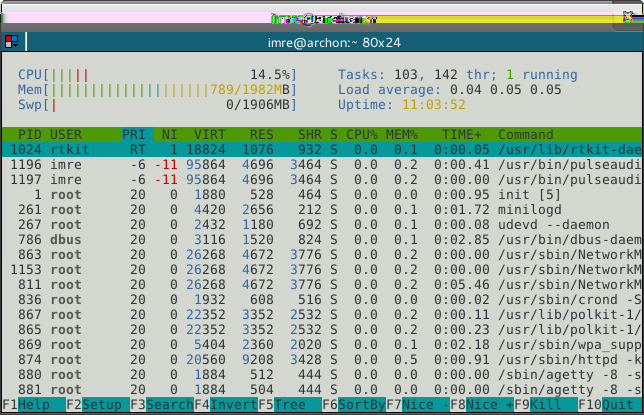Click F8 Nice + to raise niceness
Image resolution: width=644 pixels, height=415 pixels.
click(483, 405)
